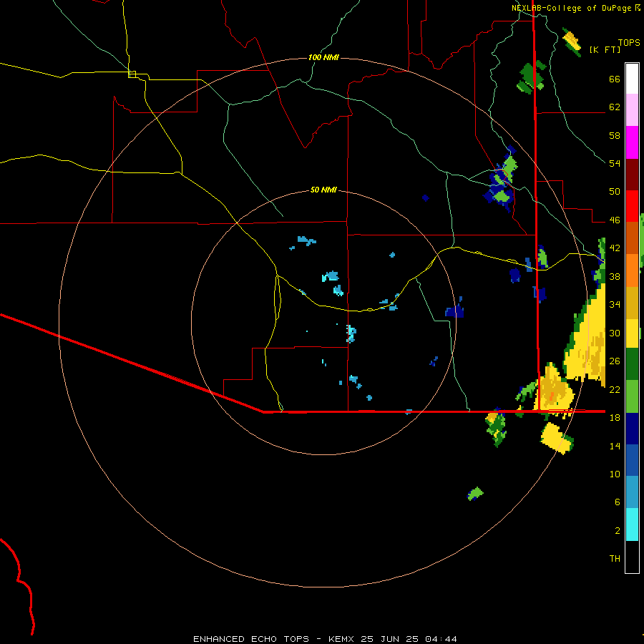
Task: Click the 66 legend value
Action: [615, 79]
